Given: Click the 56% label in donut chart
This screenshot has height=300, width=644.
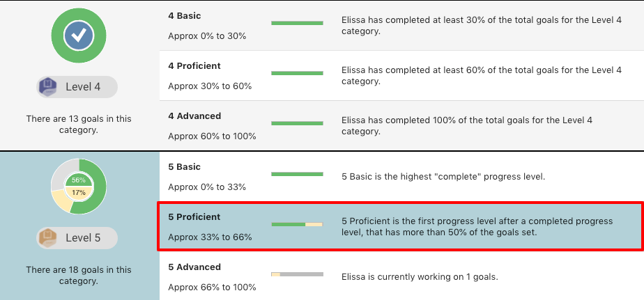Looking at the screenshot, I should pos(79,180).
